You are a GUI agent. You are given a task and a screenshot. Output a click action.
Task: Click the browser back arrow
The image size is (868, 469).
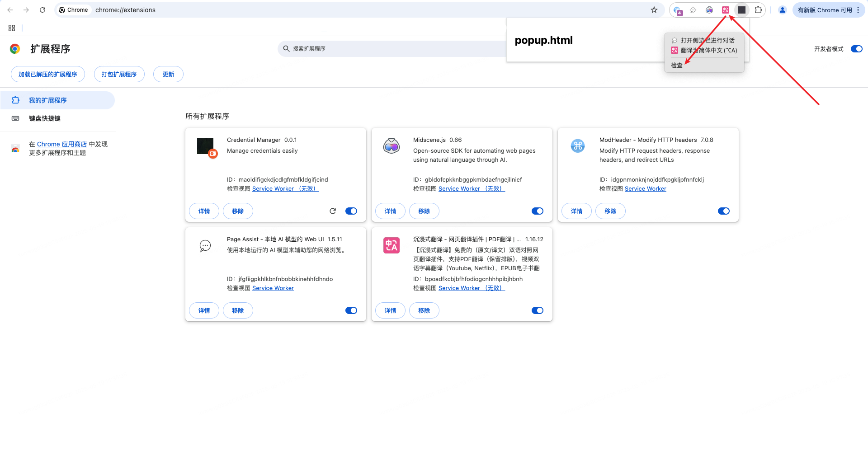pos(10,10)
